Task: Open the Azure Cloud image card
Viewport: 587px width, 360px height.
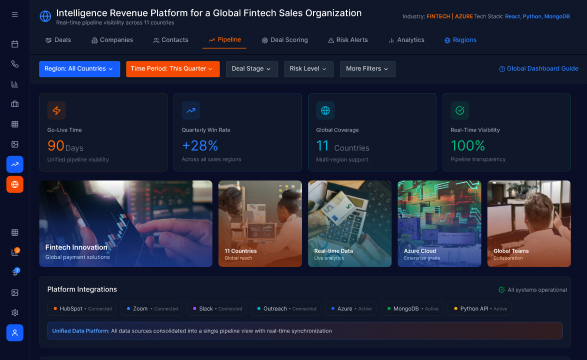Action: (x=440, y=224)
